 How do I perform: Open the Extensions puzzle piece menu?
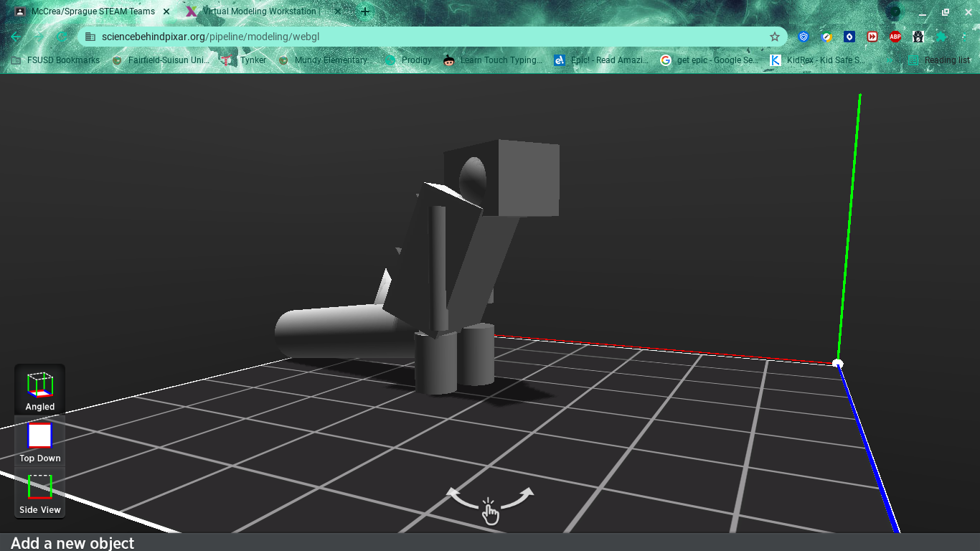point(941,37)
